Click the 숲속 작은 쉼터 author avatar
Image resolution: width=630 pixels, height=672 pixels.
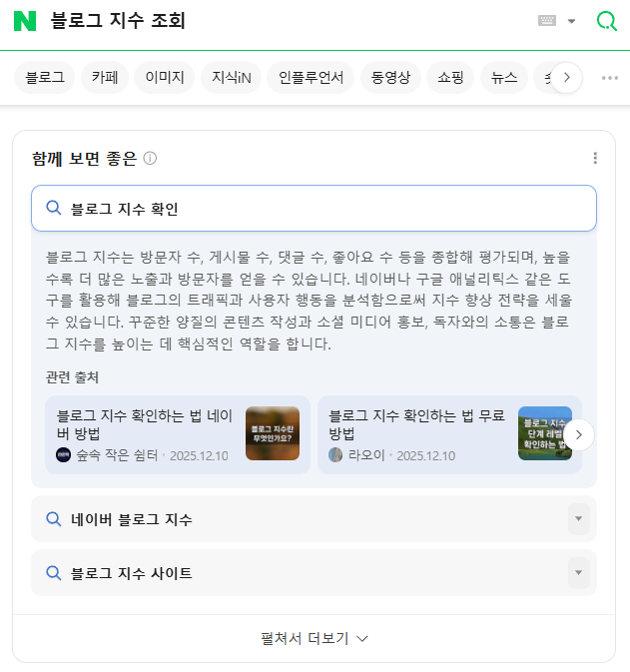tap(64, 455)
